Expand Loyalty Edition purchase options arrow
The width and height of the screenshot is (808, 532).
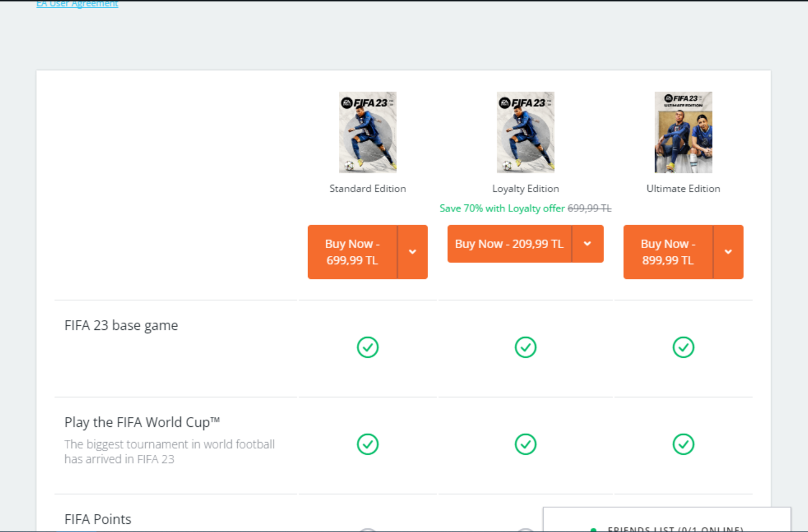[x=588, y=244]
